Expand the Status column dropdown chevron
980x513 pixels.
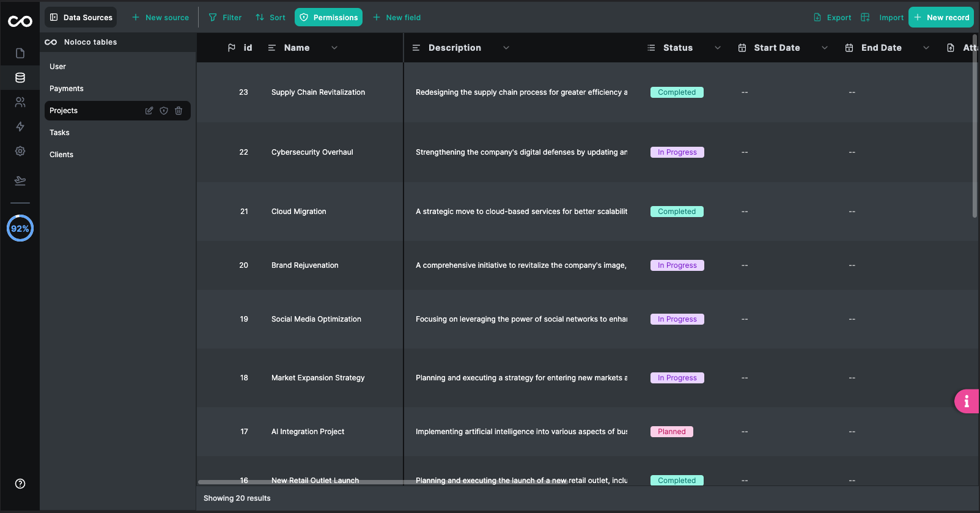718,48
